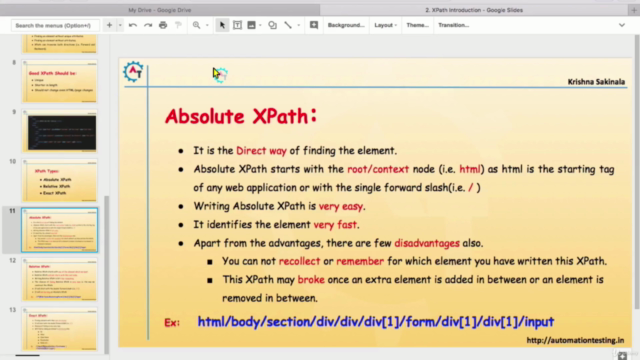Click the Print icon

pos(163,25)
